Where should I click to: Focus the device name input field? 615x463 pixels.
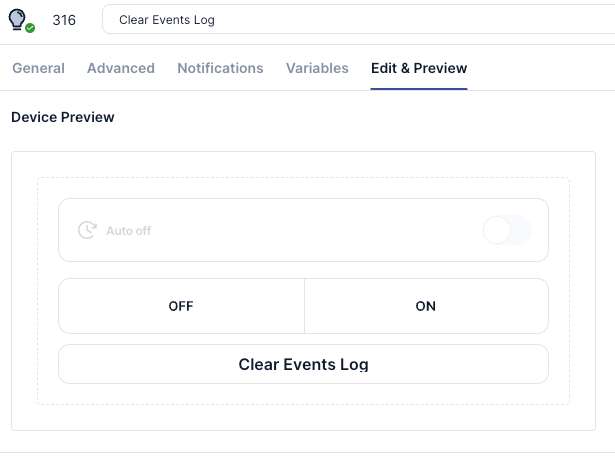[x=360, y=20]
